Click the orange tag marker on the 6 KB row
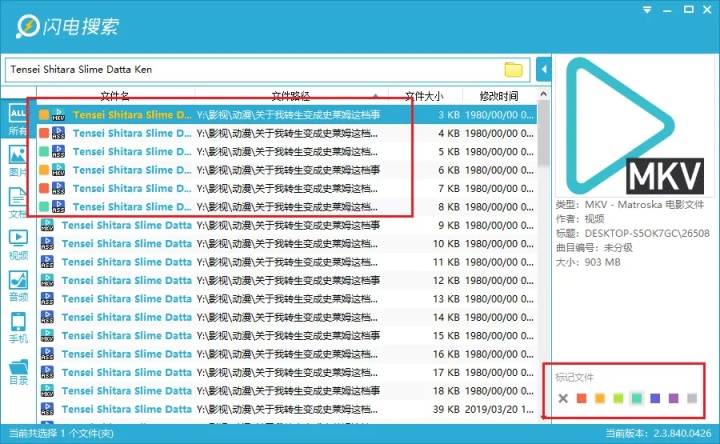The height and width of the screenshot is (444, 720). coord(44,170)
